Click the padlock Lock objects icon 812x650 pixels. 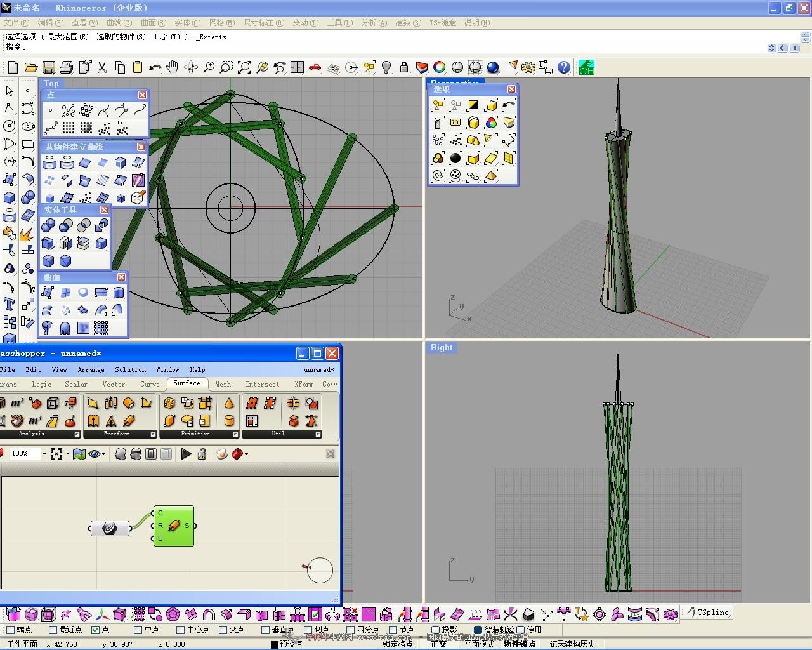point(403,67)
